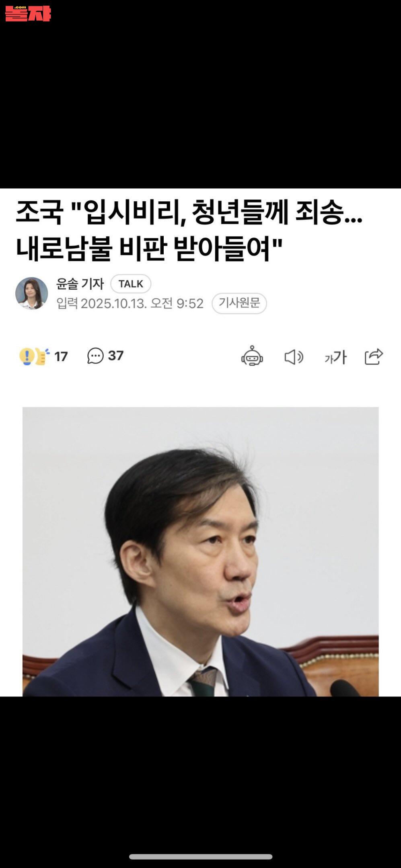Tap the reaction count 17
This screenshot has width=401, height=868.
pyautogui.click(x=61, y=356)
